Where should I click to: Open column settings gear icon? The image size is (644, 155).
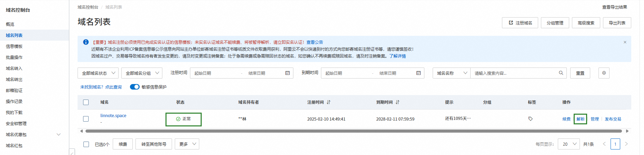pyautogui.click(x=604, y=73)
